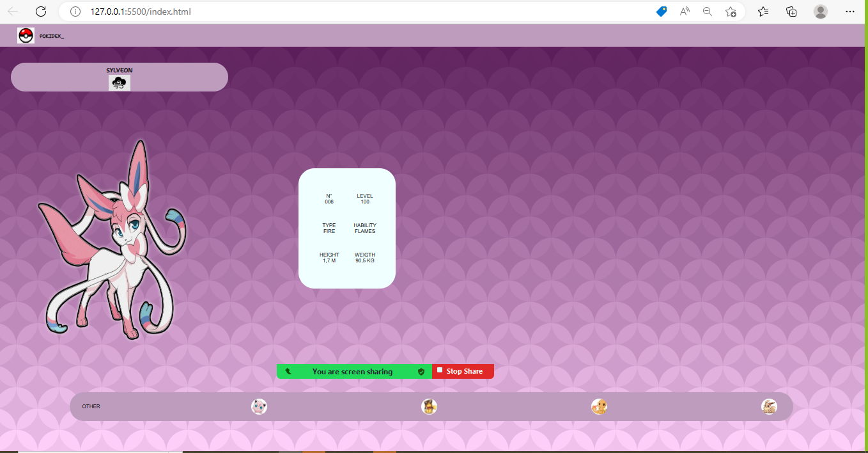The height and width of the screenshot is (453, 868).
Task: Click the zoom magnifier icon in address bar
Action: (708, 12)
